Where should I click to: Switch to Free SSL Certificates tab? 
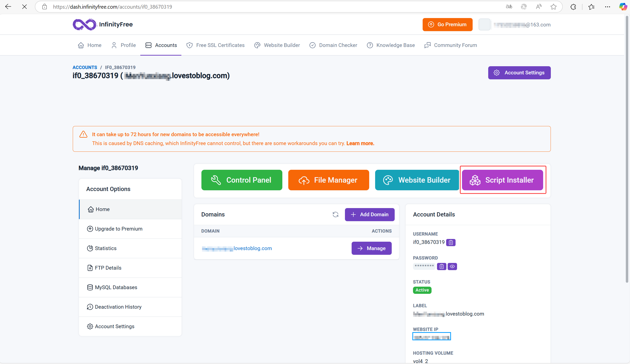[x=215, y=45]
